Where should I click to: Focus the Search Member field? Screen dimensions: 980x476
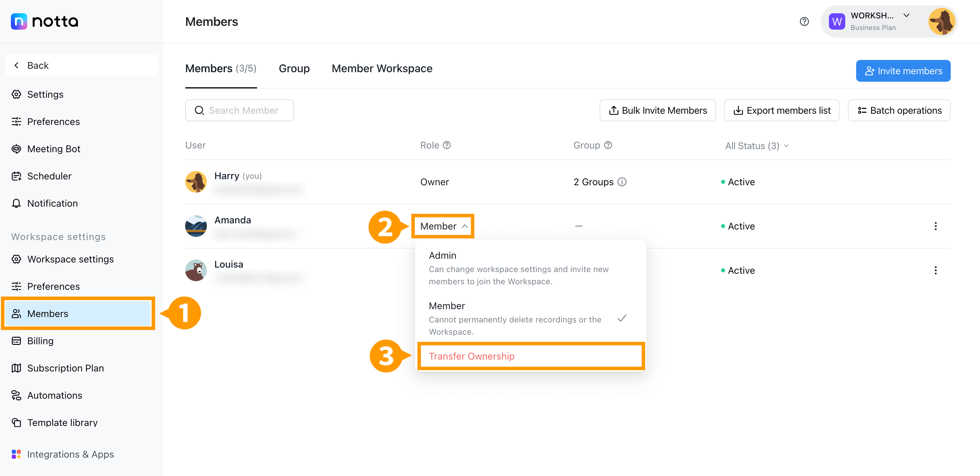[x=239, y=110]
